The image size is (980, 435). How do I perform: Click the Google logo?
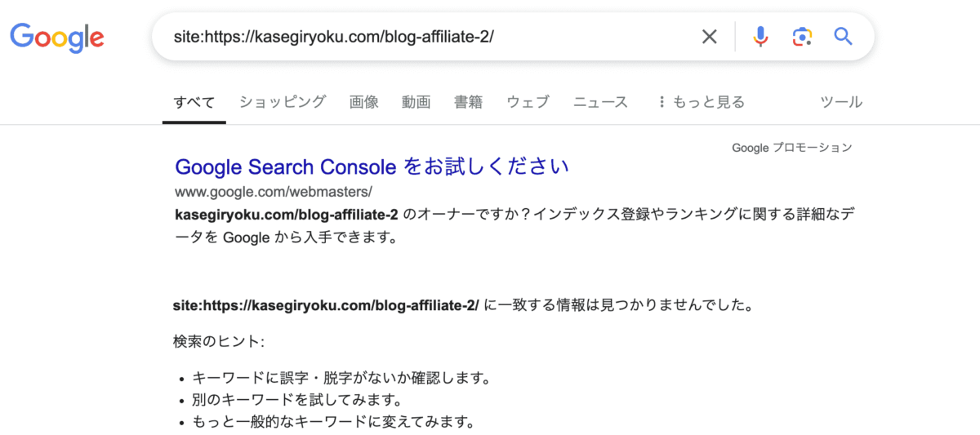pyautogui.click(x=57, y=37)
